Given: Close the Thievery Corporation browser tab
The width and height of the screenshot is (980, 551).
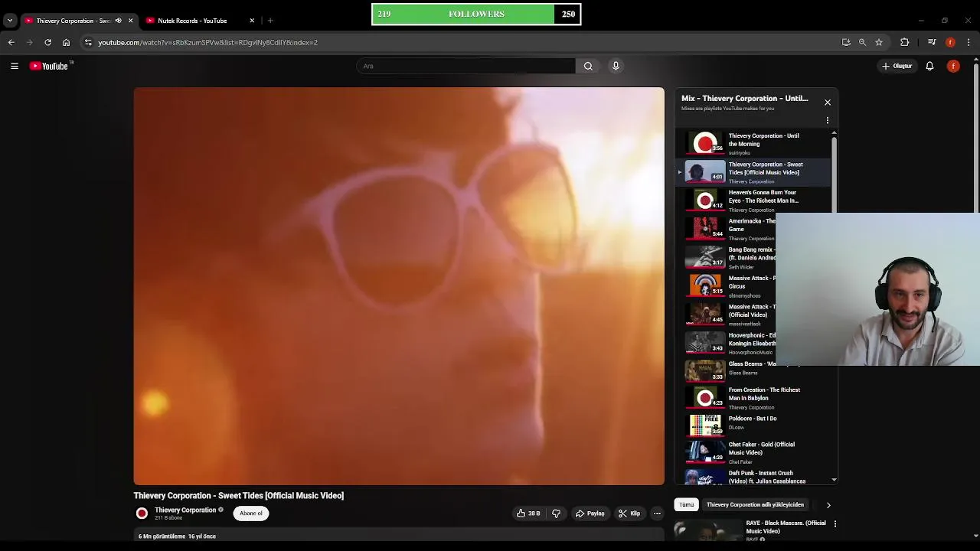Looking at the screenshot, I should pos(130,21).
